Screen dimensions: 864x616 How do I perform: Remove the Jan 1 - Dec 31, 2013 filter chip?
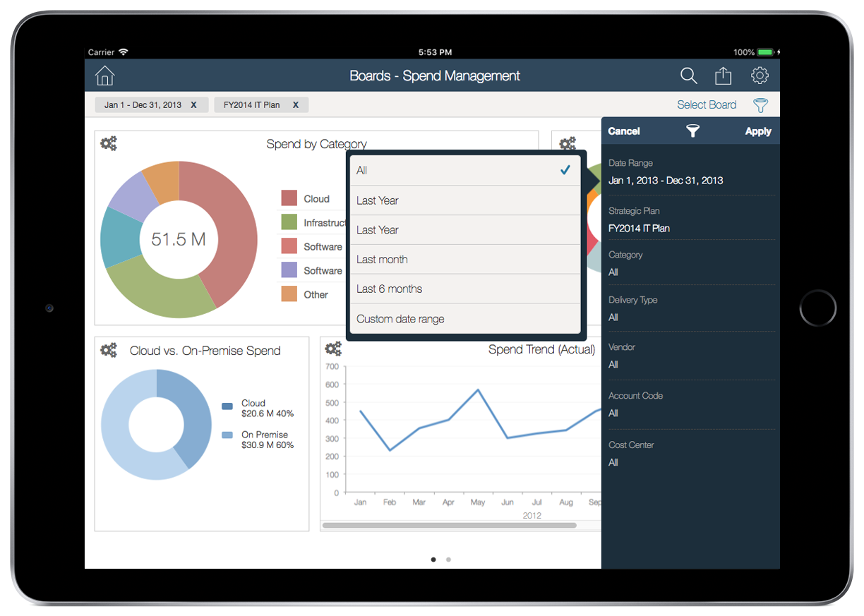coord(193,105)
